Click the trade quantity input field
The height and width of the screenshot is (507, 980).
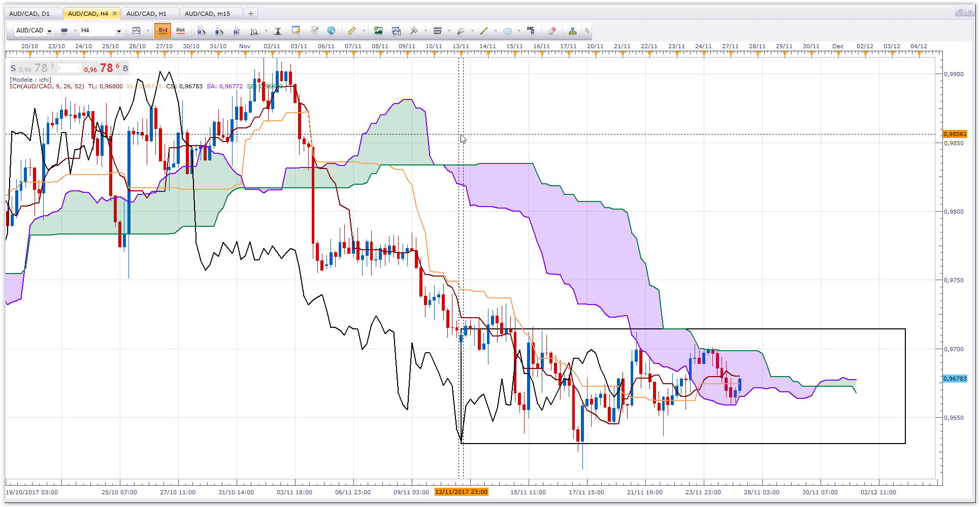pos(69,68)
